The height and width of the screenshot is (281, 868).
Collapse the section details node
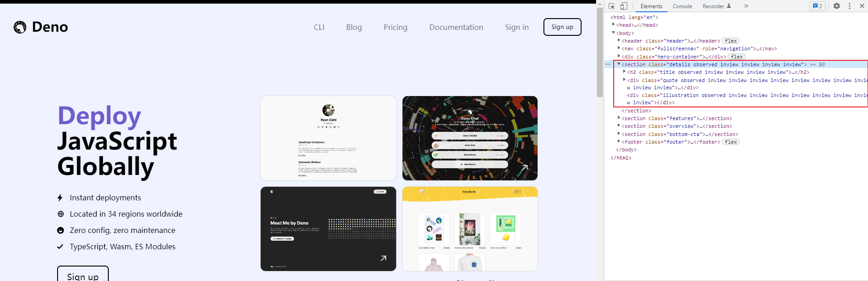(x=619, y=64)
